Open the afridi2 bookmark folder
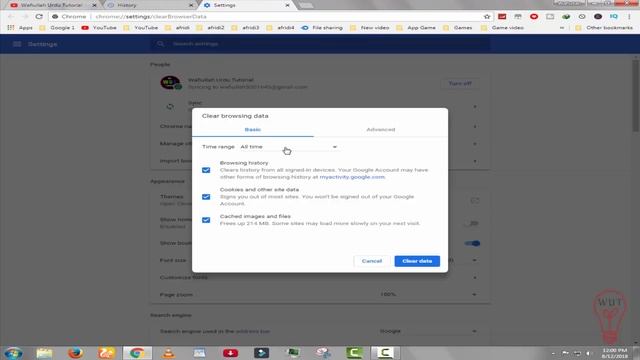Viewport: 640px width, 360px height. (211, 28)
